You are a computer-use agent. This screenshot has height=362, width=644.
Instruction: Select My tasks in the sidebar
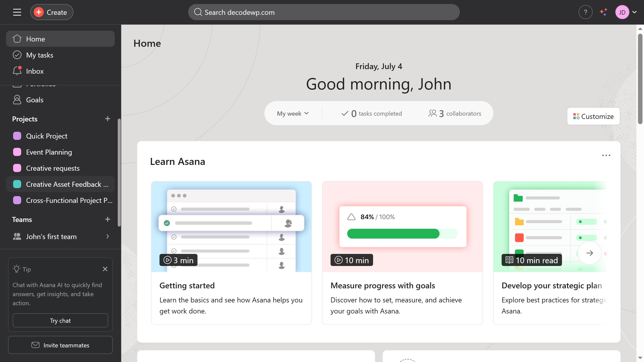pos(40,55)
